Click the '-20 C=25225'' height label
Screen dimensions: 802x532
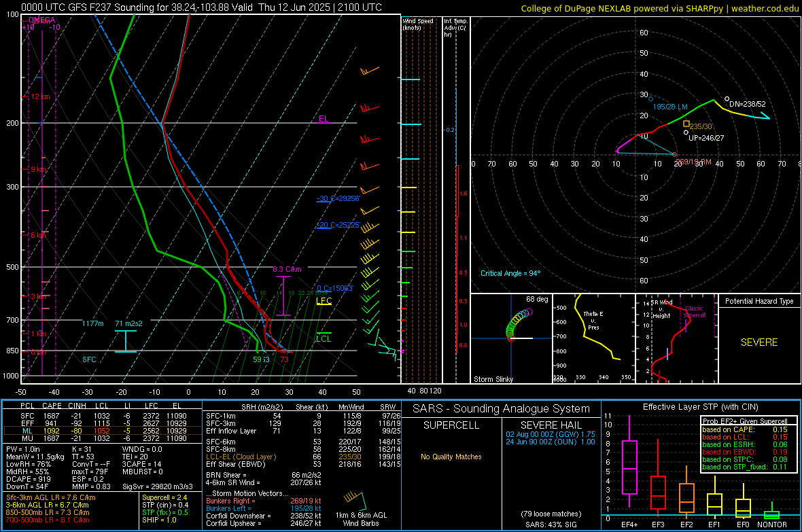coord(338,225)
